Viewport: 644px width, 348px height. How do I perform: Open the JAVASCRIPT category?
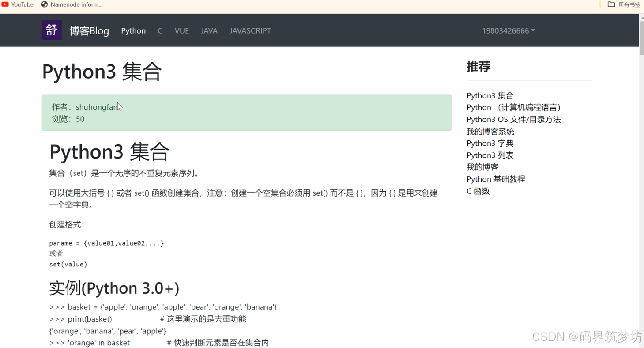pos(250,30)
